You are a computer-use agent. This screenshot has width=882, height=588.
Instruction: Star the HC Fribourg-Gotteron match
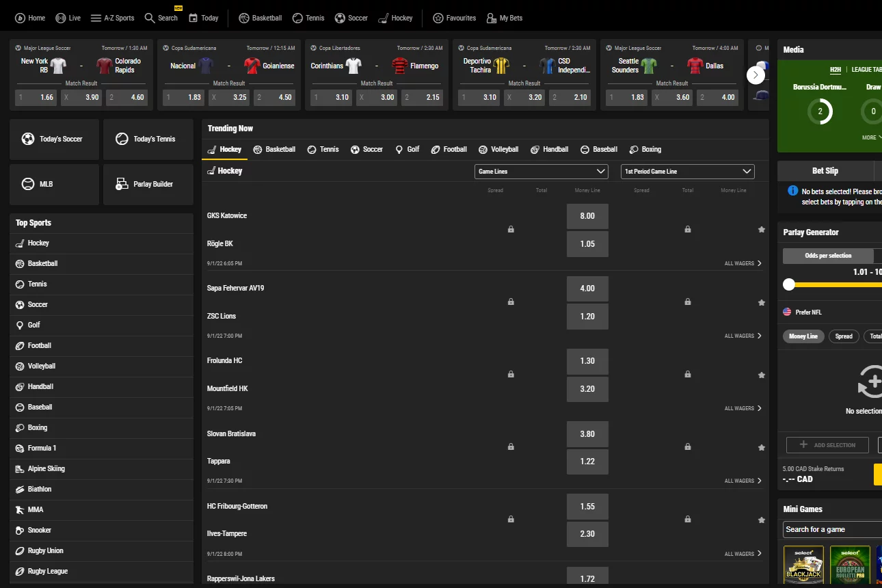pos(762,520)
